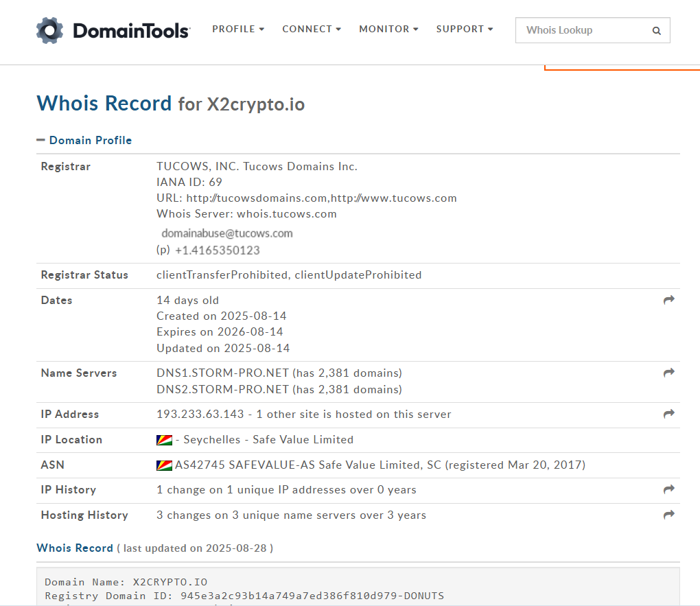The width and height of the screenshot is (700, 606).
Task: Click the Seychelles flag in the ASN row
Action: point(164,465)
